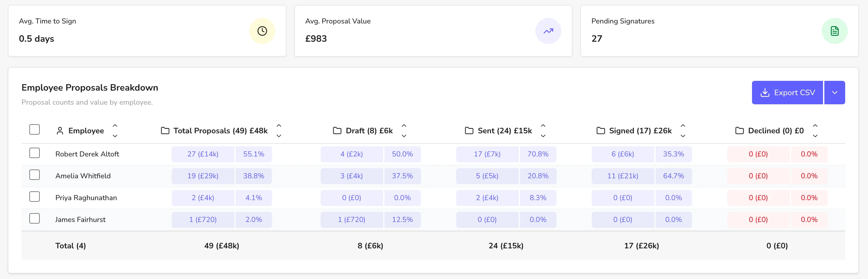
Task: Toggle the select-all checkbox in table header
Action: click(x=34, y=129)
